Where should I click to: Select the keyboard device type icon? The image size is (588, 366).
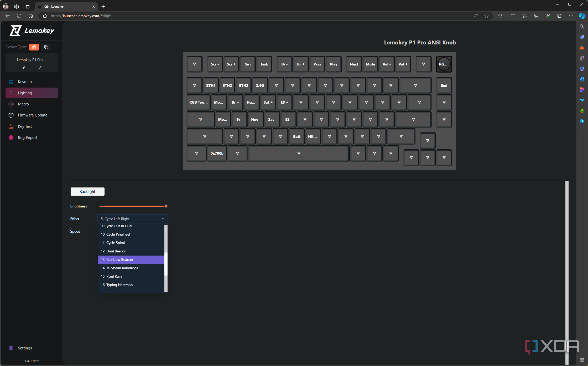pos(34,47)
